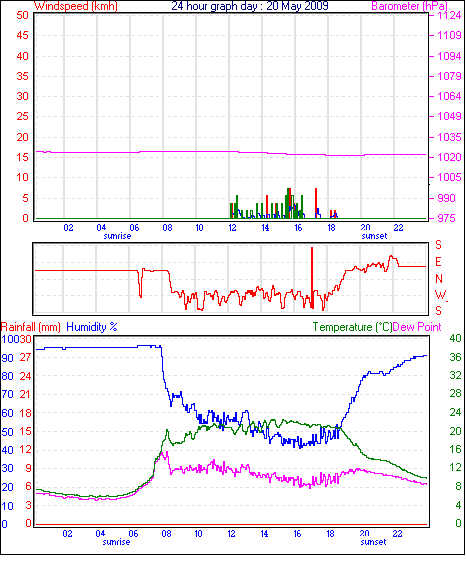Click the 36 temperature scale value
Screen dimensions: 466x566
coord(455,357)
